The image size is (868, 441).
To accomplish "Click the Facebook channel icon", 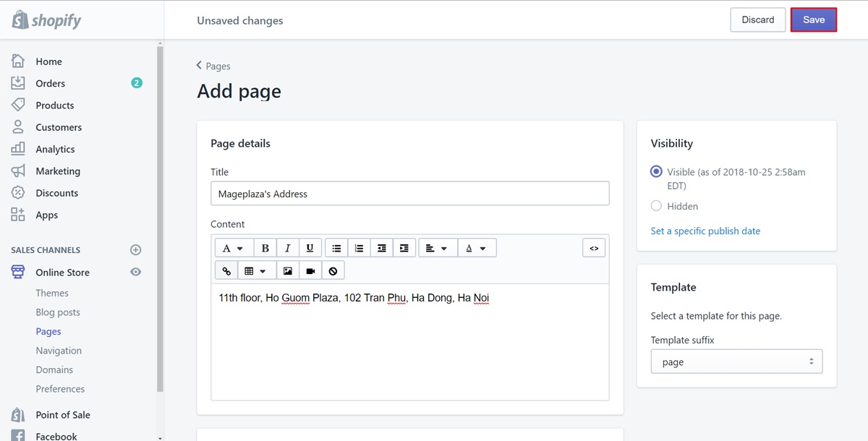I will (18, 436).
